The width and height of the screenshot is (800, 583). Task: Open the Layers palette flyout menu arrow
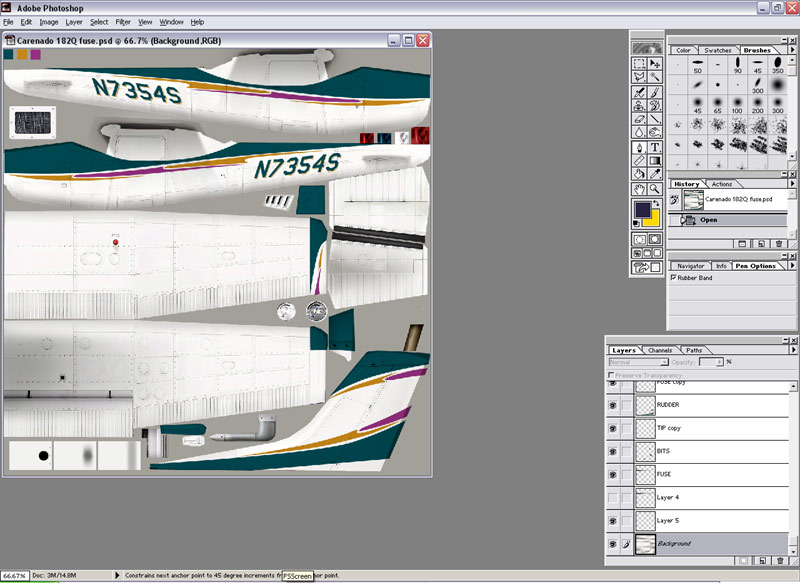(791, 351)
